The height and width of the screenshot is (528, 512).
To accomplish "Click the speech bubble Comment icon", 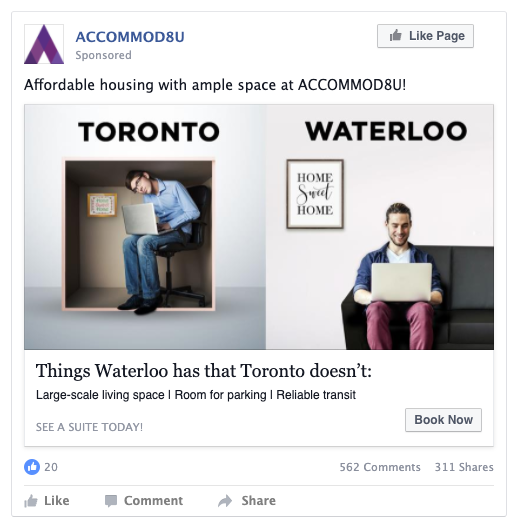I will pos(111,501).
